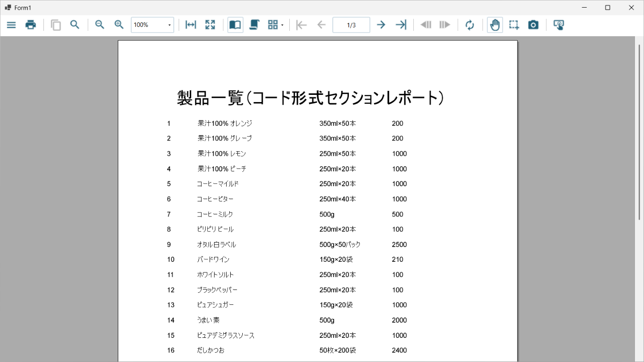Click the page number field 1/3

tap(351, 25)
